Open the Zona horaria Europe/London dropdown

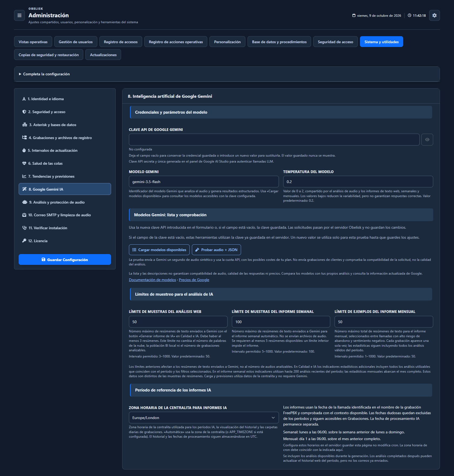pyautogui.click(x=204, y=418)
